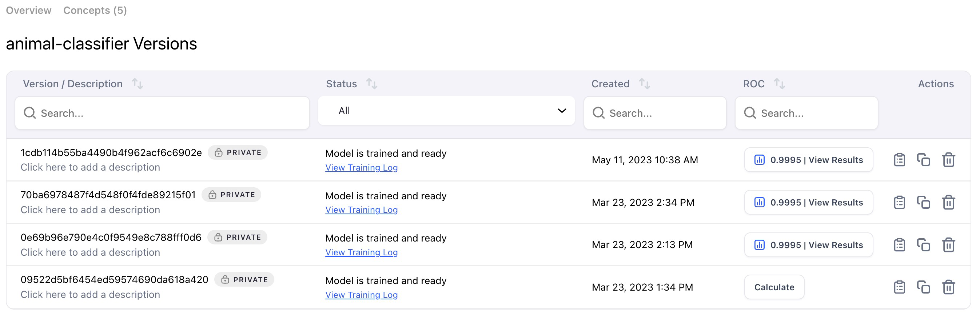This screenshot has height=315, width=980.
Task: Toggle PRIVATE badge for 70ba6978 version
Action: coord(231,195)
